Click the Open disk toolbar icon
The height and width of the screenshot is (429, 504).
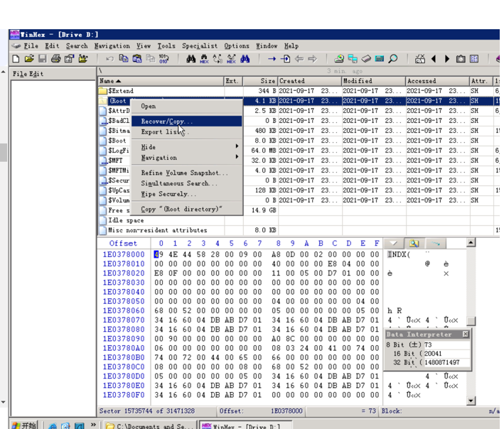(x=339, y=59)
